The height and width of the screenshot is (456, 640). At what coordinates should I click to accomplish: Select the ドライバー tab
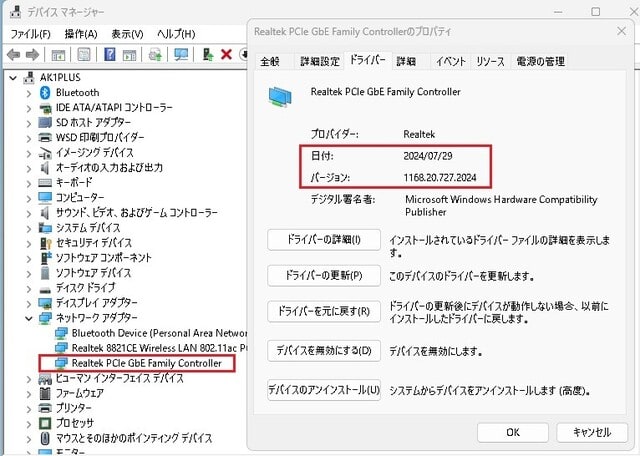pyautogui.click(x=368, y=60)
